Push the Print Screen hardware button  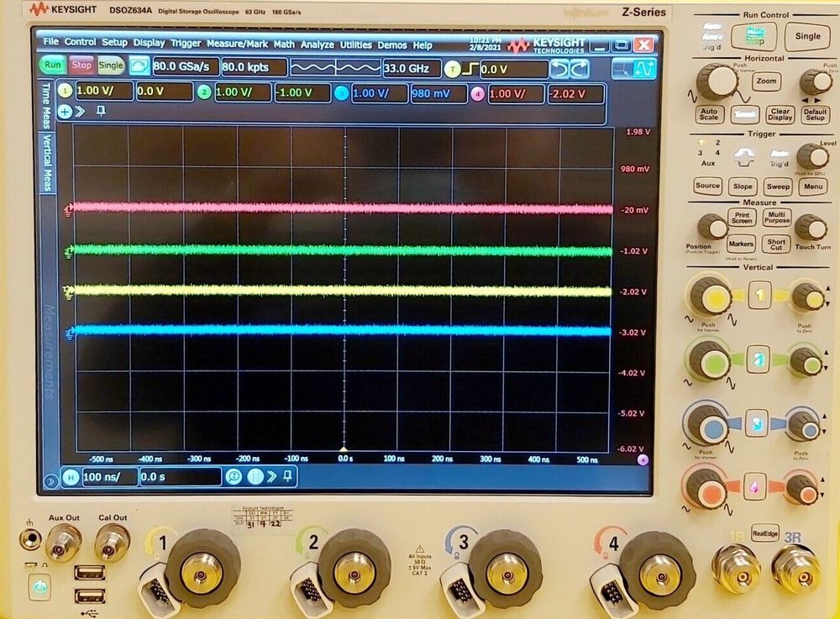(x=742, y=218)
